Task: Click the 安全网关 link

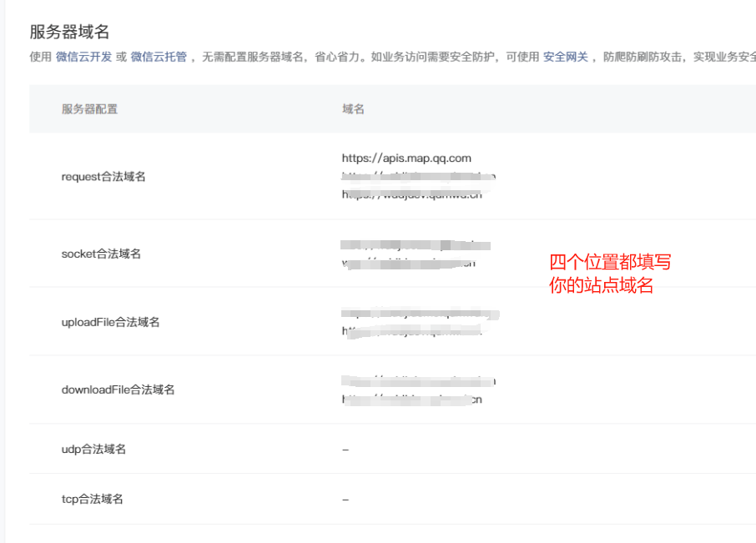Action: [x=566, y=58]
